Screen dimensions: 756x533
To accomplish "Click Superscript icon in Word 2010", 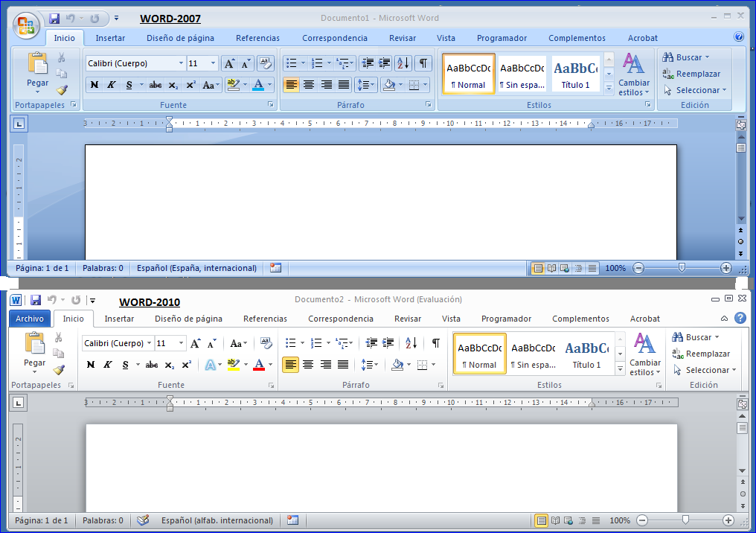I will point(187,365).
